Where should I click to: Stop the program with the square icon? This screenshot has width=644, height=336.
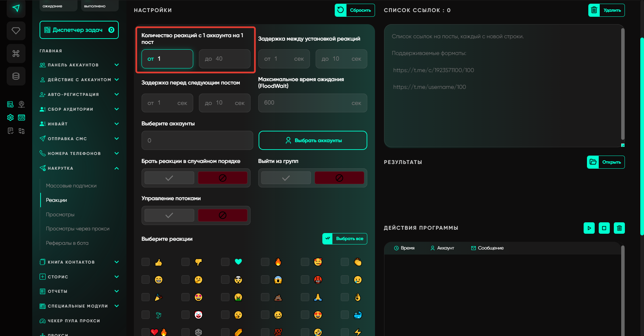click(x=604, y=228)
